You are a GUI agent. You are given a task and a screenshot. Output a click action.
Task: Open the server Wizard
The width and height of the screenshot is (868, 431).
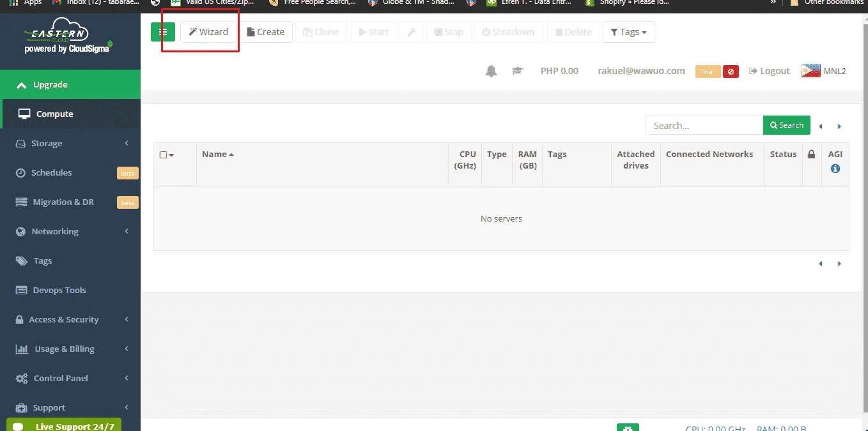[x=208, y=32]
